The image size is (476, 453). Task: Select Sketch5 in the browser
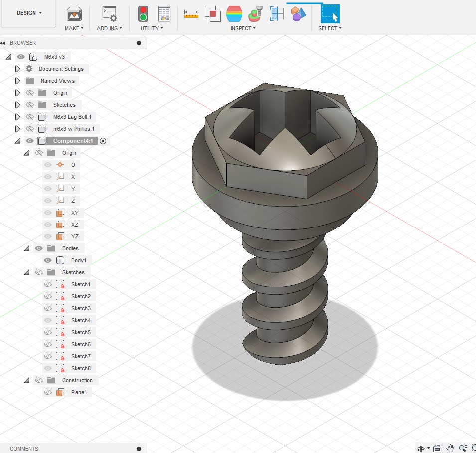tap(81, 332)
